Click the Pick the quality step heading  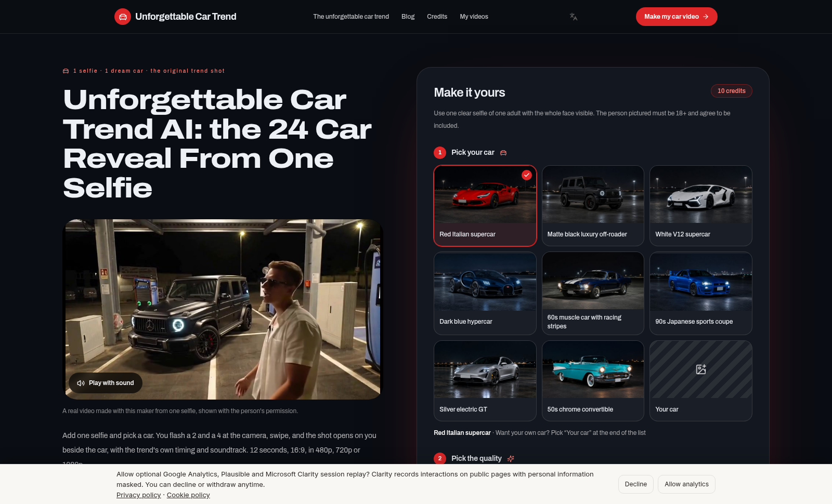coord(476,458)
